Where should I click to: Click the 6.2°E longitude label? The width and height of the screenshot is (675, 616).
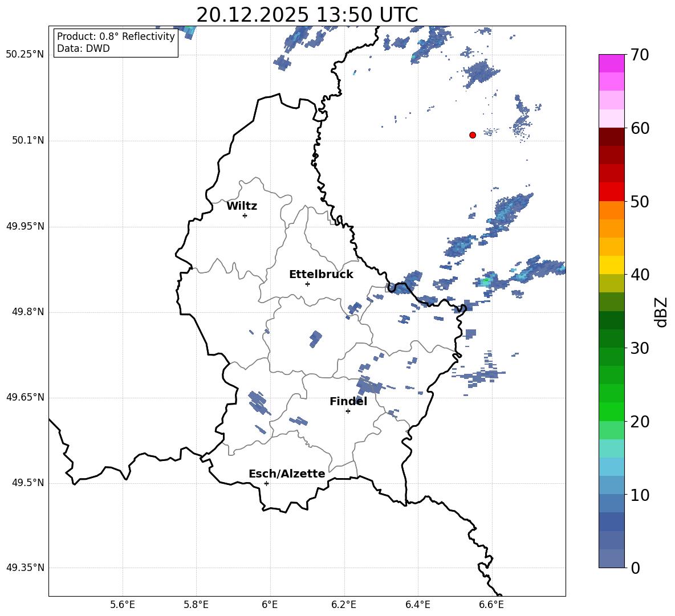coord(344,605)
